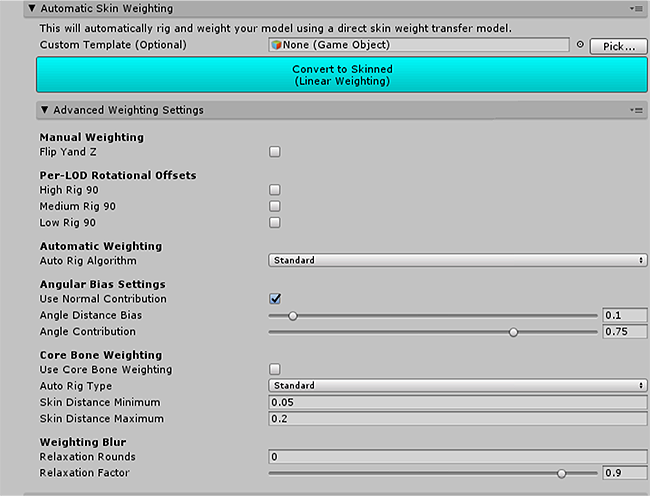Open the Auto Rig Algorithm dropdown
The image size is (650, 496).
pos(458,260)
